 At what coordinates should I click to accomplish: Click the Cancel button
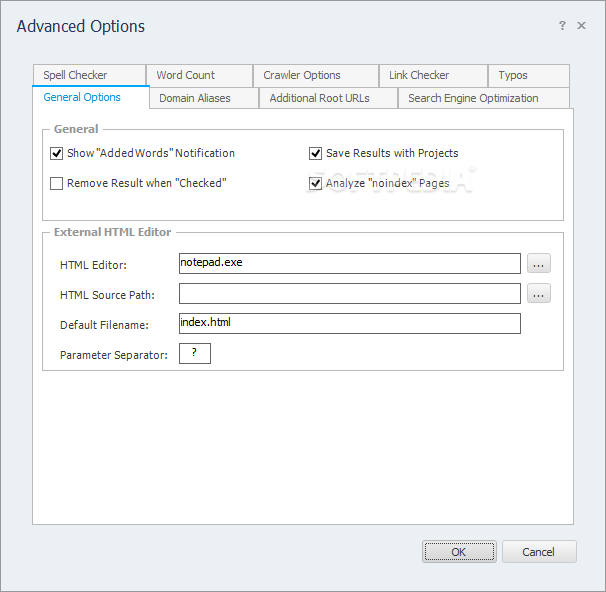(539, 551)
